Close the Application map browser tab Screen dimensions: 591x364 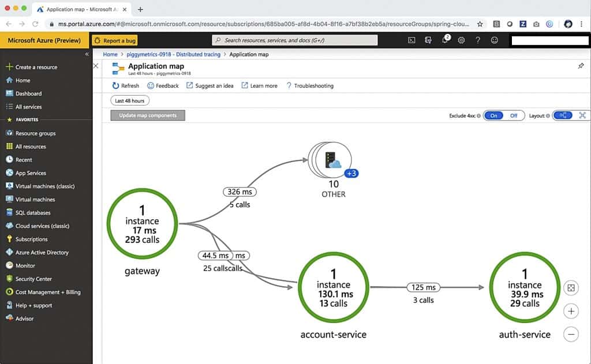[125, 9]
